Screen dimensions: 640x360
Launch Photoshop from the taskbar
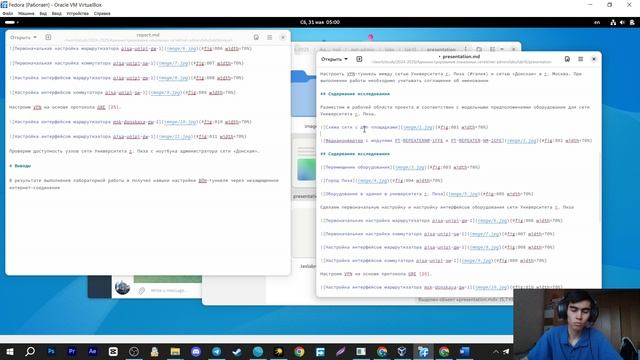(51, 351)
